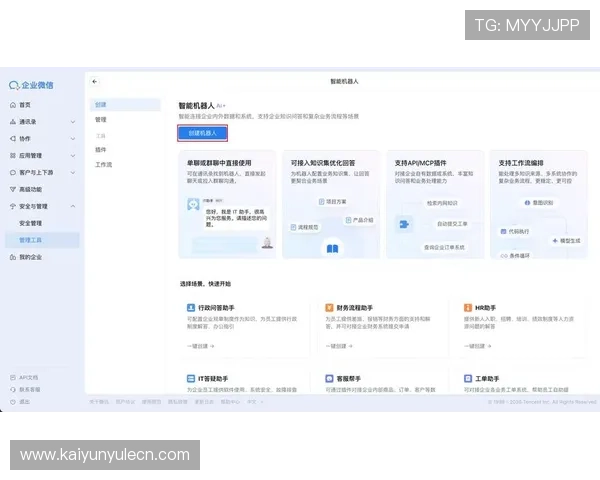Click the 智能机器人 page heading
Viewport: 600px width, 480px height.
pos(196,106)
